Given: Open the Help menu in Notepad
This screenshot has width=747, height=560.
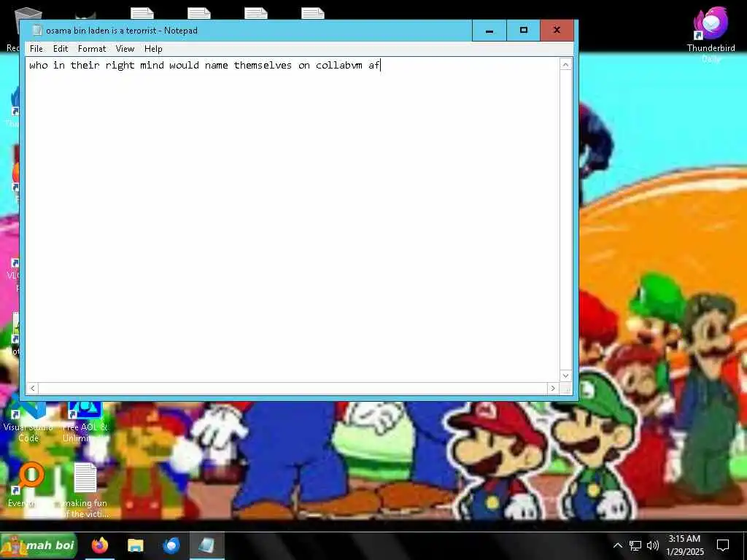Looking at the screenshot, I should (153, 49).
